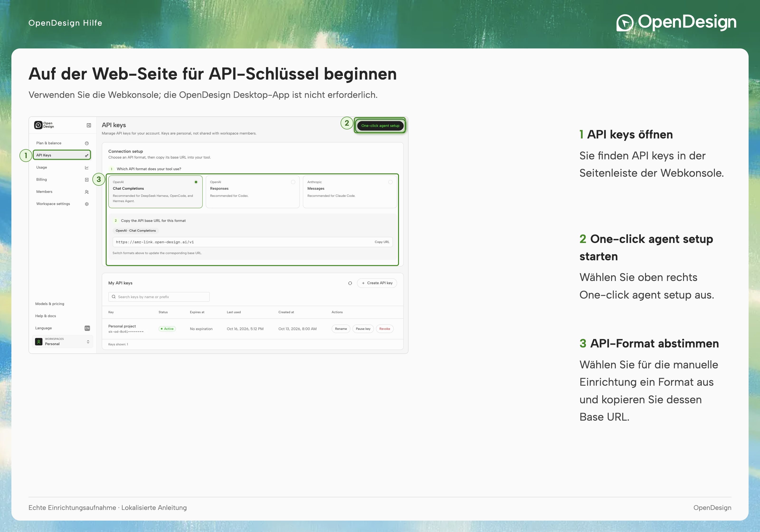Revoke the Personal project key
760x532 pixels.
click(385, 329)
